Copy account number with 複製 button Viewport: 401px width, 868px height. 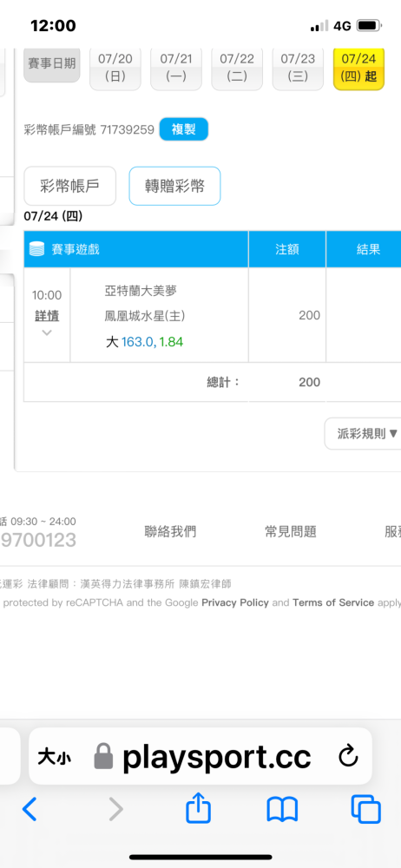point(184,129)
